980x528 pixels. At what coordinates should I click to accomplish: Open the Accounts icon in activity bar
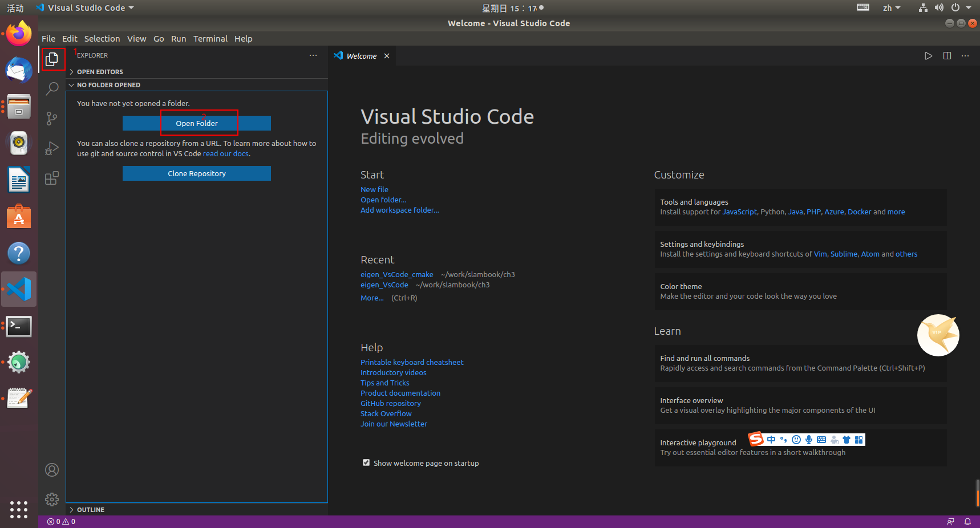click(52, 470)
